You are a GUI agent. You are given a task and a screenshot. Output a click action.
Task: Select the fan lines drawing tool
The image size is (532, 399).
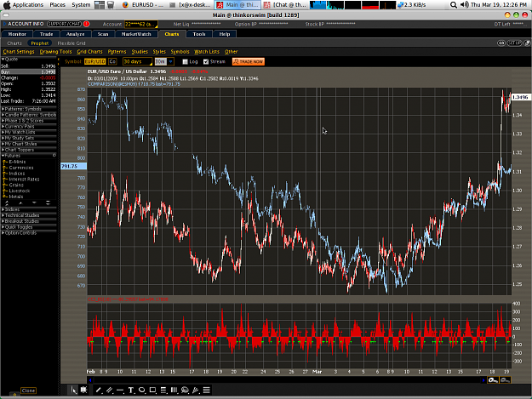(196, 390)
